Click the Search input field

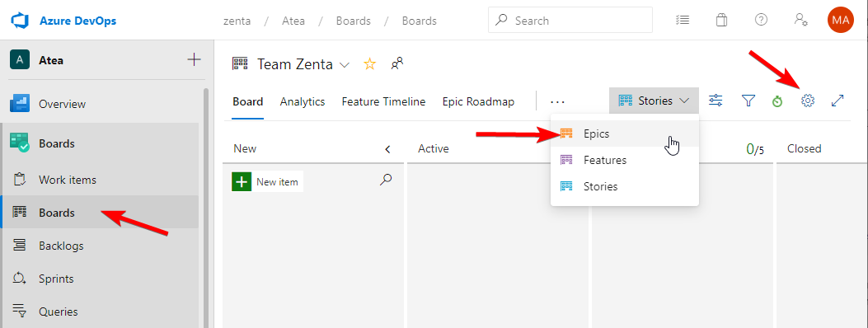570,21
